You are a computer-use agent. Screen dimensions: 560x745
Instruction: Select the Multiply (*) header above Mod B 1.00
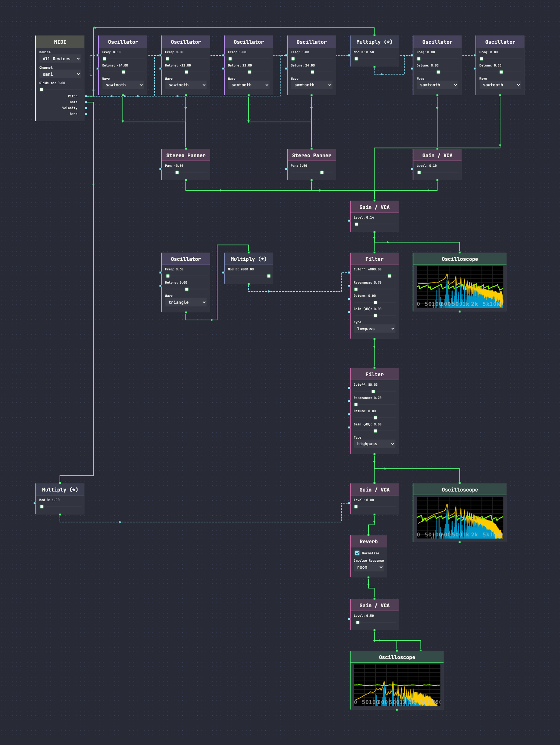[60, 490]
